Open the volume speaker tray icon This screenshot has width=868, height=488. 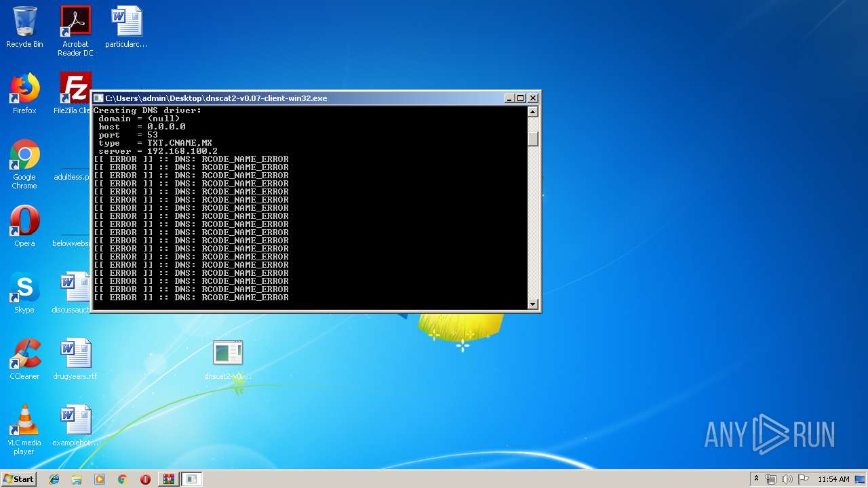click(787, 479)
